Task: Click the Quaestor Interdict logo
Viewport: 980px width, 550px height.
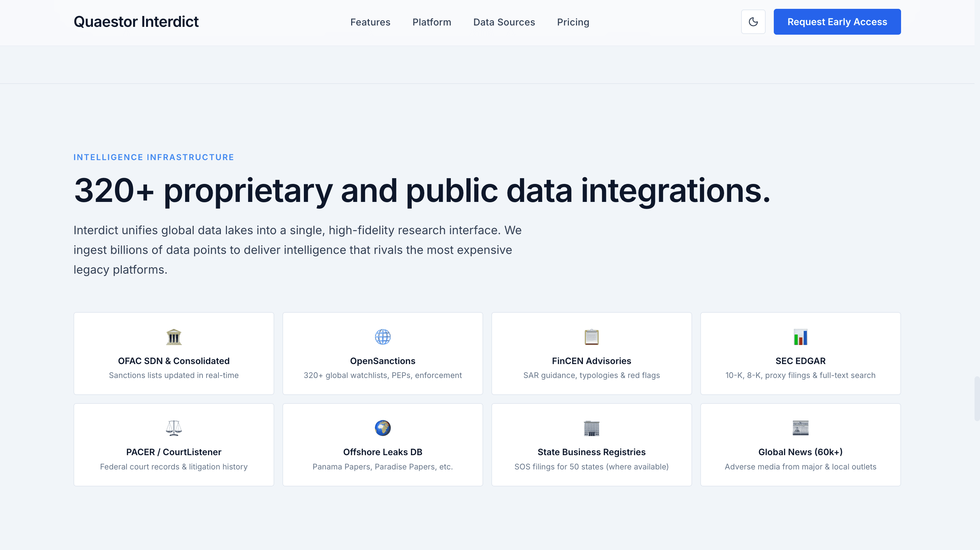Action: (x=136, y=22)
